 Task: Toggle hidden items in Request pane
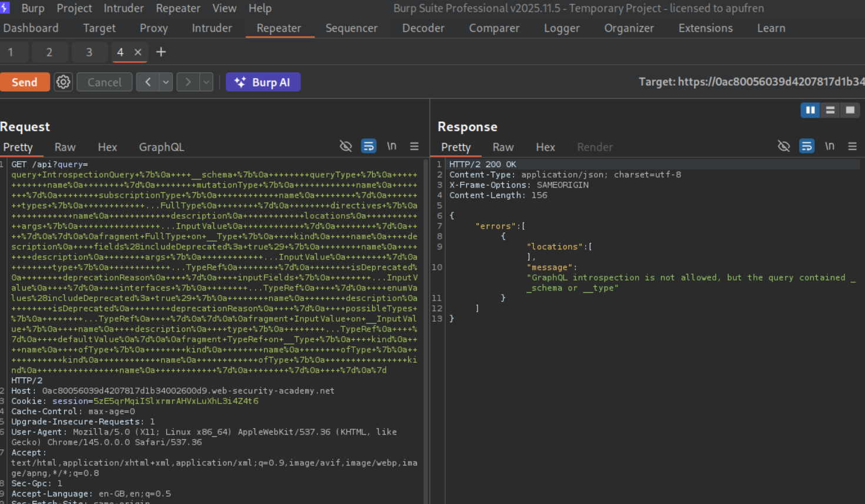tap(346, 146)
